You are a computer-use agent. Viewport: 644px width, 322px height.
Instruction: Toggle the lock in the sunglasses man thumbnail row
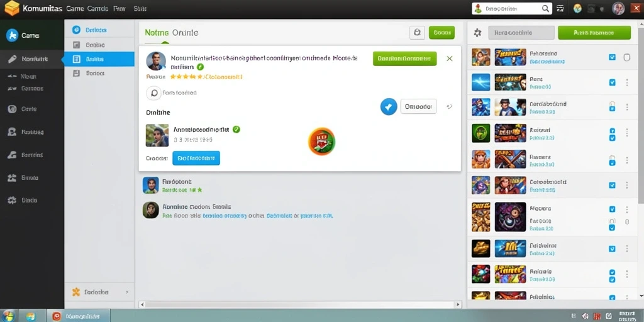(x=612, y=107)
